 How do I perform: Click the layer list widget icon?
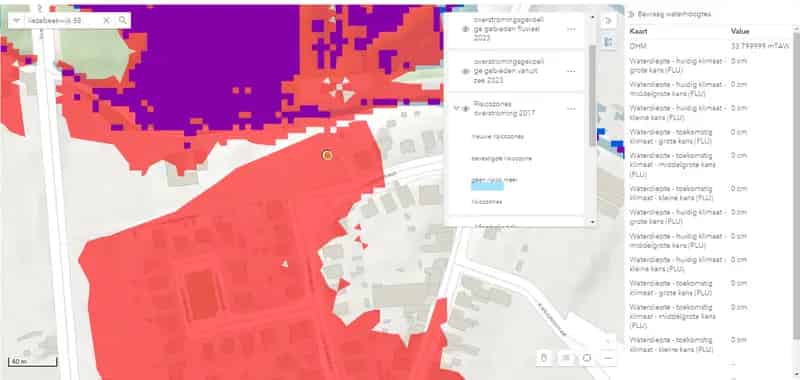[x=607, y=42]
